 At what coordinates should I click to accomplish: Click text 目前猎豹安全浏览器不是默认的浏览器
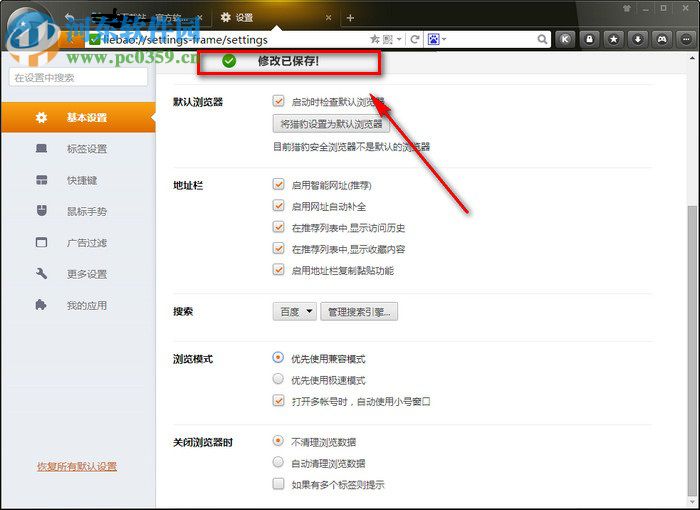click(x=351, y=146)
